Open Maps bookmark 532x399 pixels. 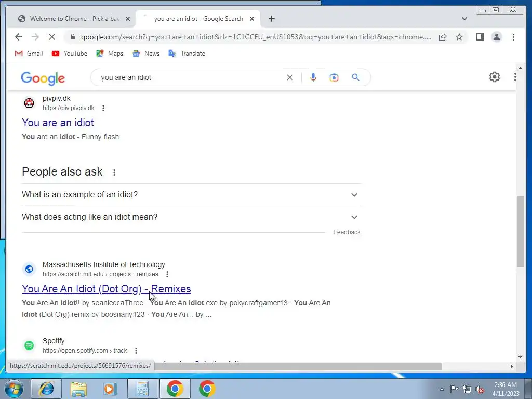click(x=110, y=54)
